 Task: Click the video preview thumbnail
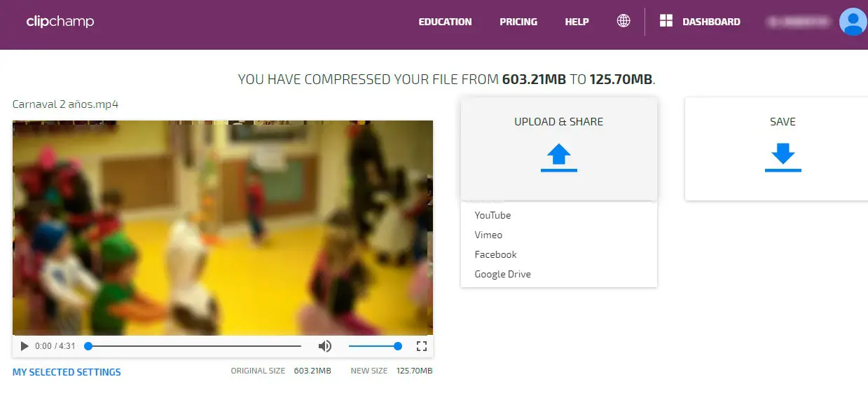click(x=223, y=228)
